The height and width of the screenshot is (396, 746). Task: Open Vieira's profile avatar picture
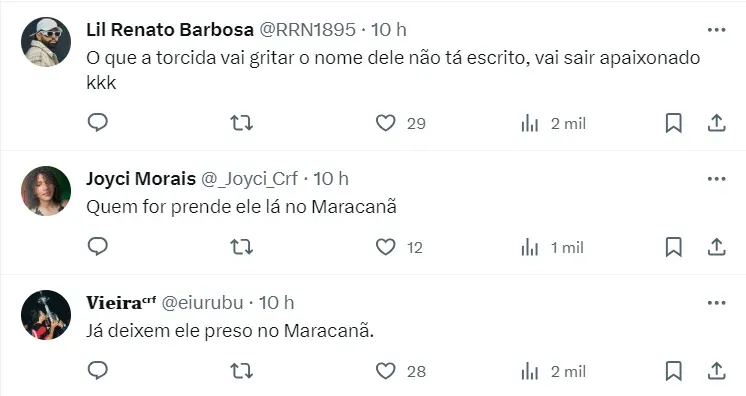coord(46,315)
